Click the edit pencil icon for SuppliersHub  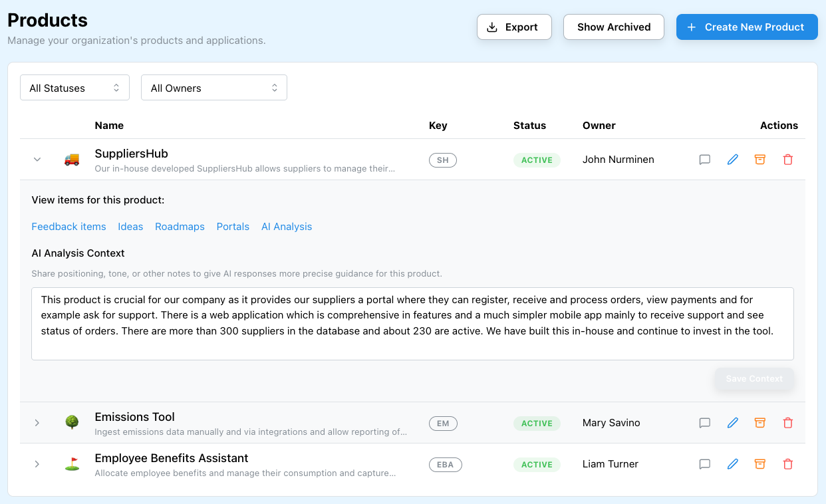pyautogui.click(x=733, y=160)
